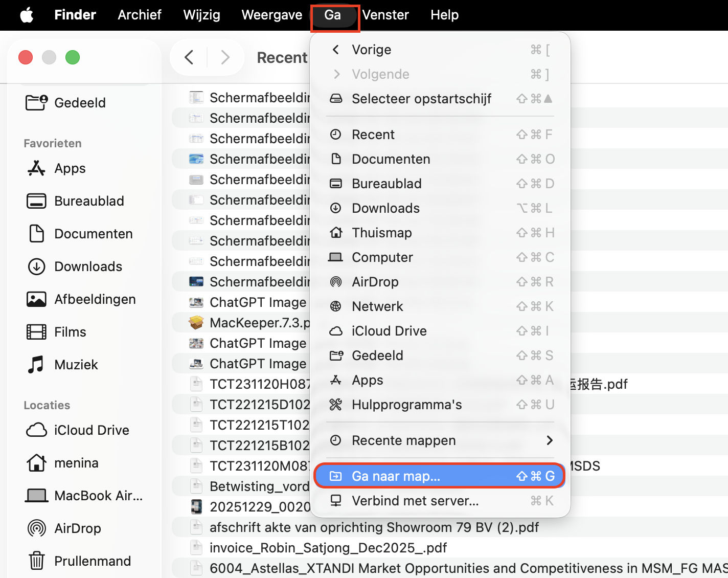Open the Prullenmand from the sidebar
Screen dimensions: 728x578
93,561
